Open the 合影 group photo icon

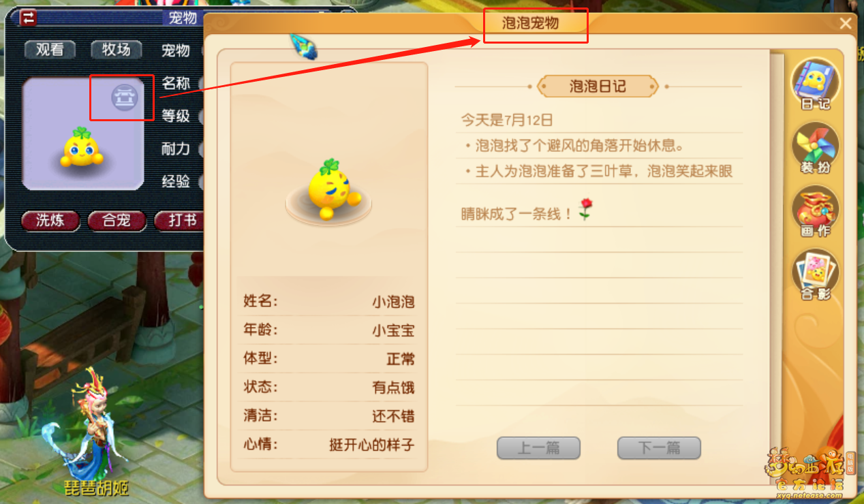coord(816,276)
